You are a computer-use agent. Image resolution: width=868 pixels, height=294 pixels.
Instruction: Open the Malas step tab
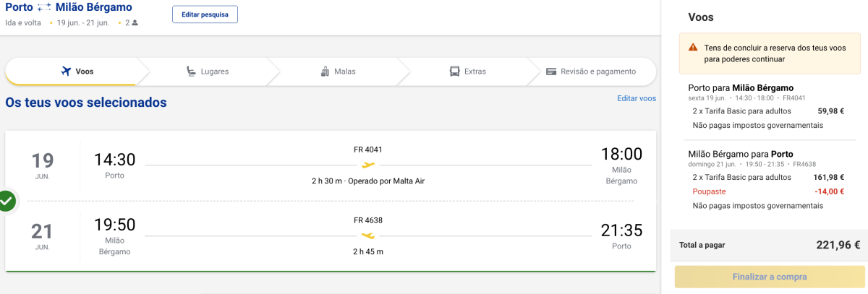338,72
